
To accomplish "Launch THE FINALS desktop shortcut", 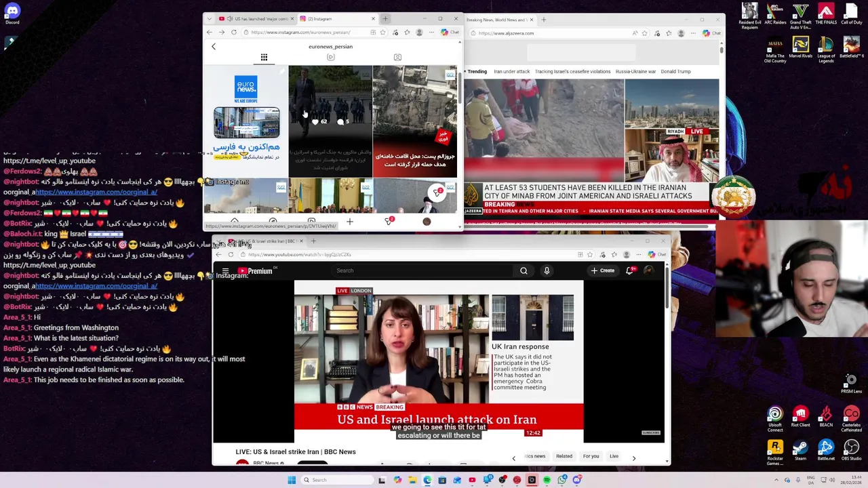I will 826,14.
